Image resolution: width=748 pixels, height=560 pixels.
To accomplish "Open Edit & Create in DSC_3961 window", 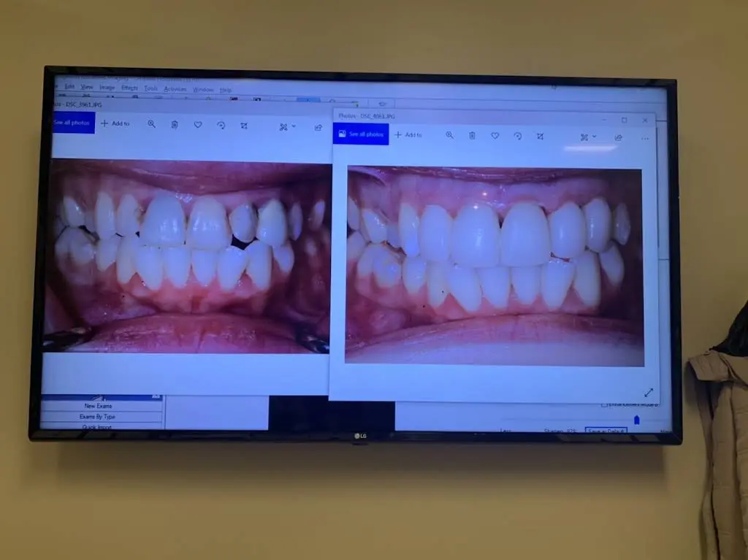I will point(287,127).
